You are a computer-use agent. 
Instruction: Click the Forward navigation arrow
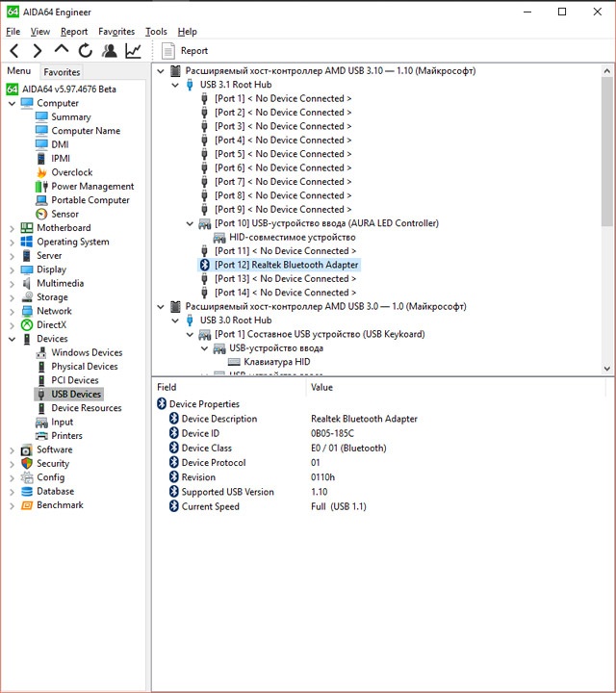[x=38, y=51]
